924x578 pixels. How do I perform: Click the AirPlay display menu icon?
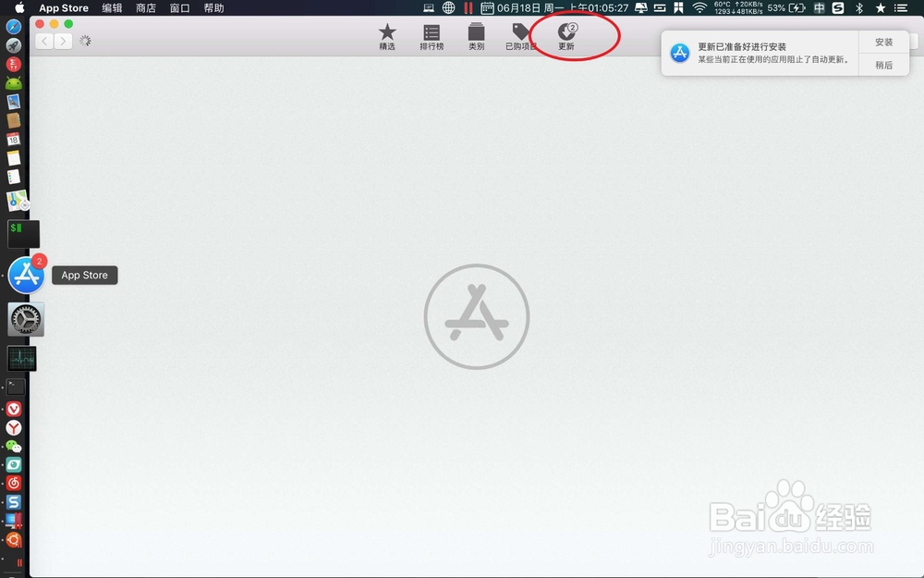click(x=641, y=7)
